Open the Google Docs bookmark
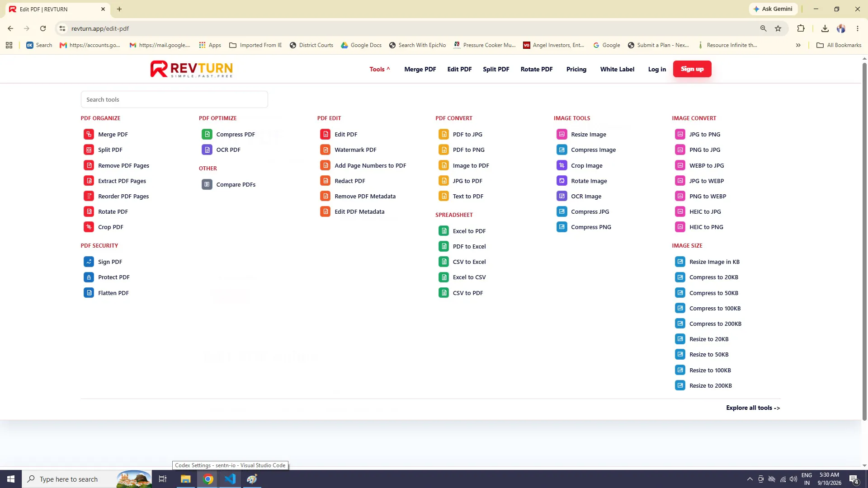 [361, 45]
